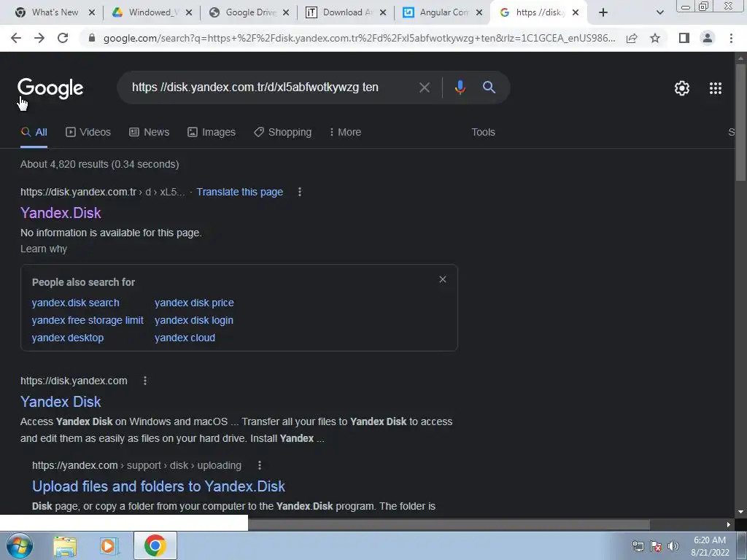Open a new browser tab
This screenshot has height=560, width=747.
coord(603,12)
